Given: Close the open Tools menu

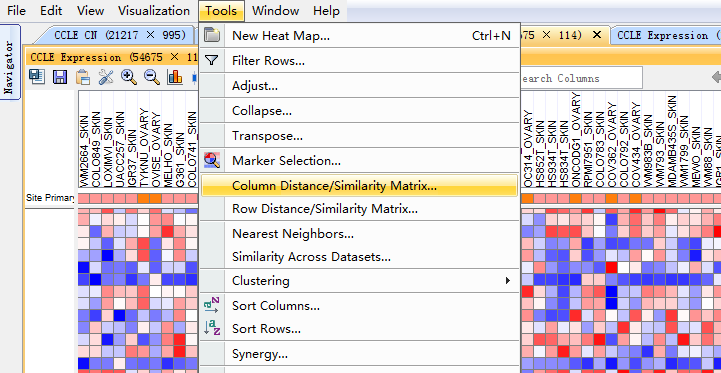Looking at the screenshot, I should click(221, 11).
